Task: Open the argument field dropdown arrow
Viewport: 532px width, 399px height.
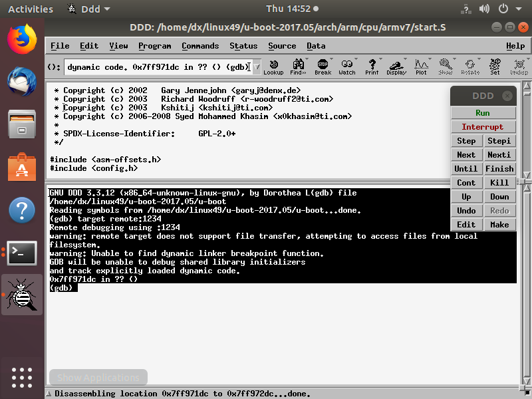Action: pos(256,66)
